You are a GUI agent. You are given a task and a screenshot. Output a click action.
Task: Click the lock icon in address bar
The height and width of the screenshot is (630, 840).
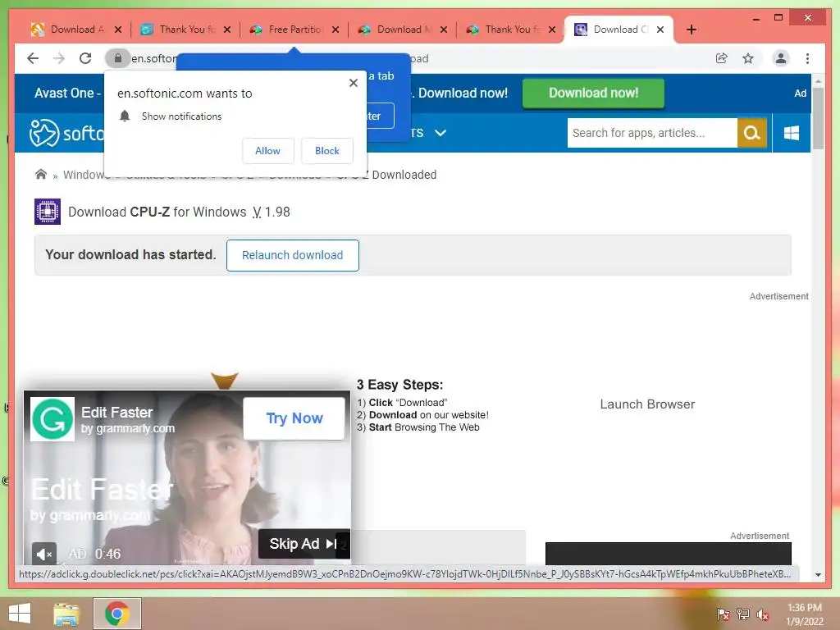(118, 58)
